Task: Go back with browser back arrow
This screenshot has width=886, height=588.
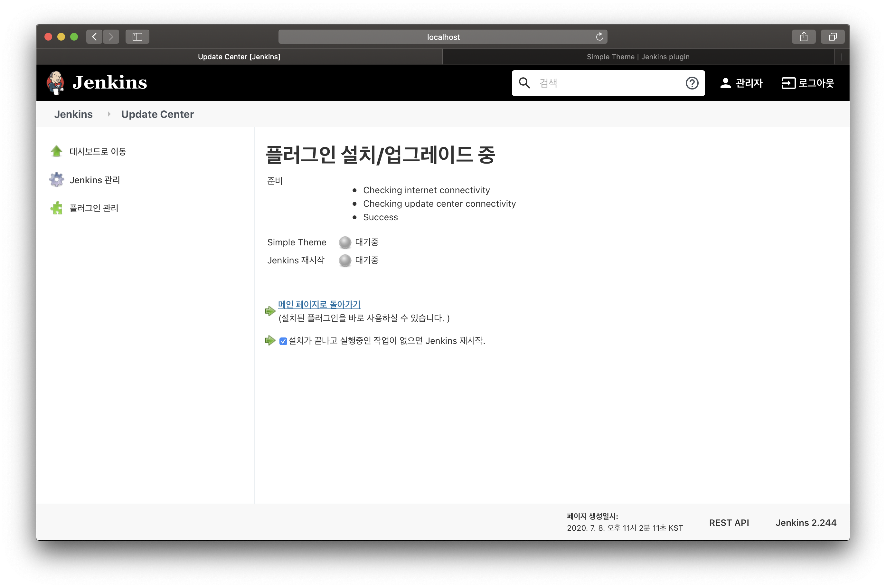Action: tap(94, 37)
